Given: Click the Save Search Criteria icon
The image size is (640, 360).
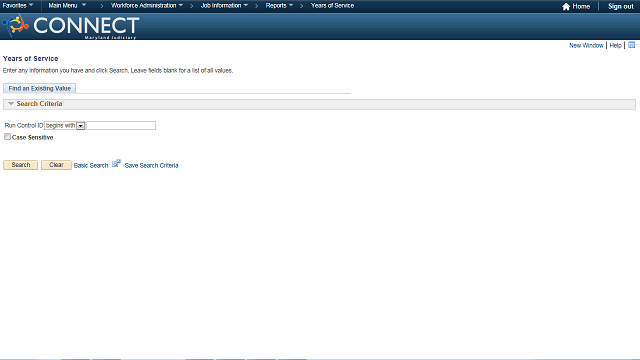Looking at the screenshot, I should [116, 164].
